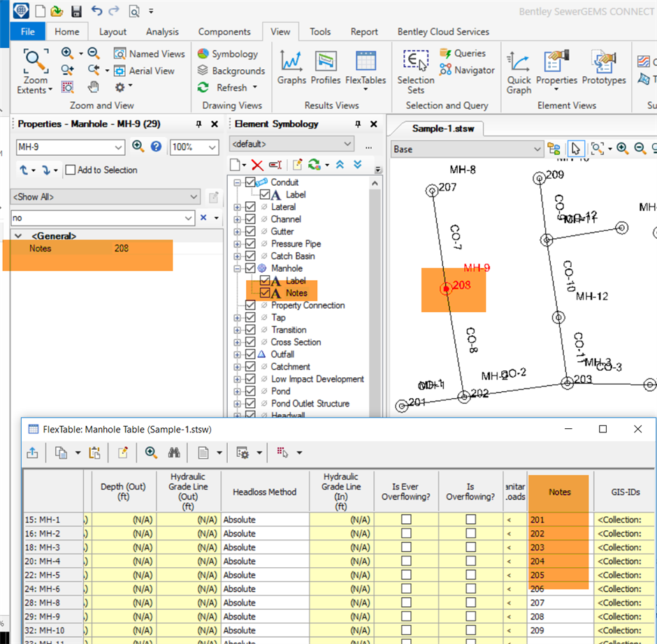Open Symbology manager from ribbon

point(228,54)
